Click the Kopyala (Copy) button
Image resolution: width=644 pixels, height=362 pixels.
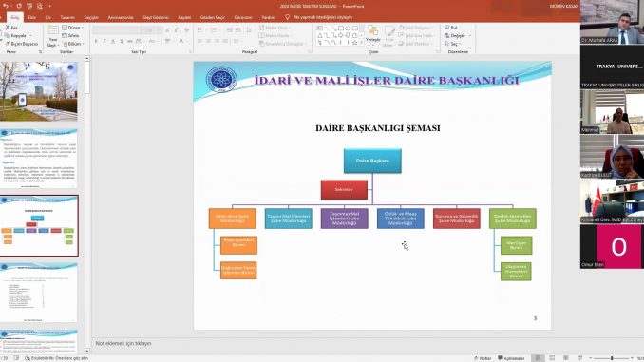coord(15,36)
